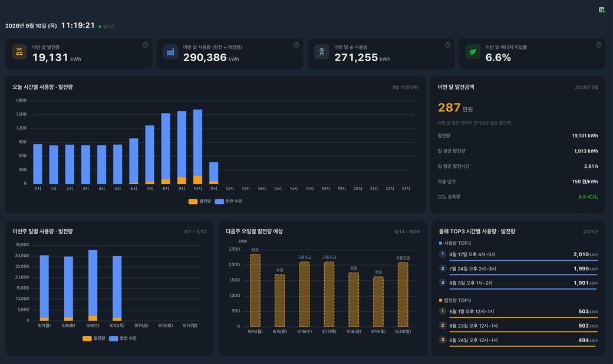This screenshot has height=364, width=613.
Task: Click rank 1 badge beside 6월 1일 오후 12시~1시
Action: (443, 311)
